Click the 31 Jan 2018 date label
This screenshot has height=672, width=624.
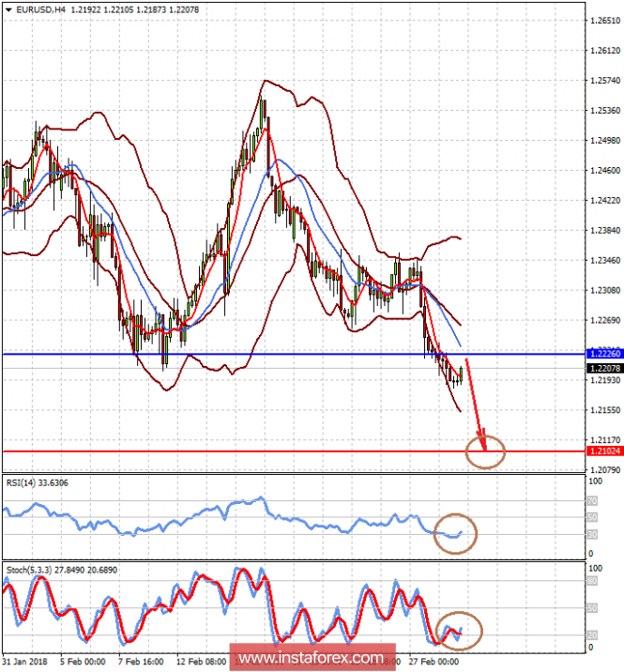(24, 662)
